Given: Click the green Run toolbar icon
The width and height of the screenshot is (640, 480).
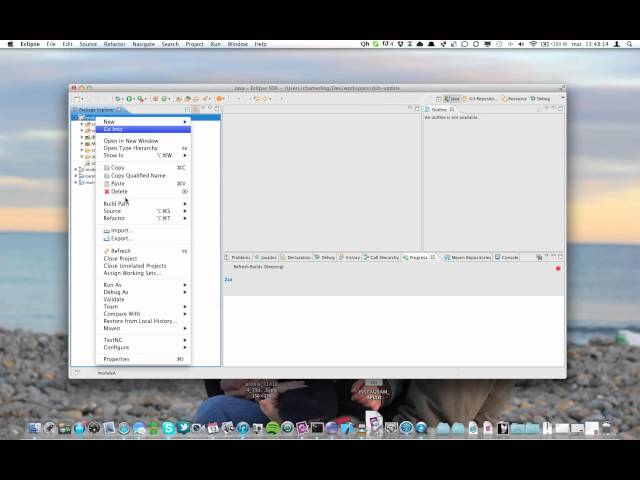Looking at the screenshot, I should [x=129, y=99].
